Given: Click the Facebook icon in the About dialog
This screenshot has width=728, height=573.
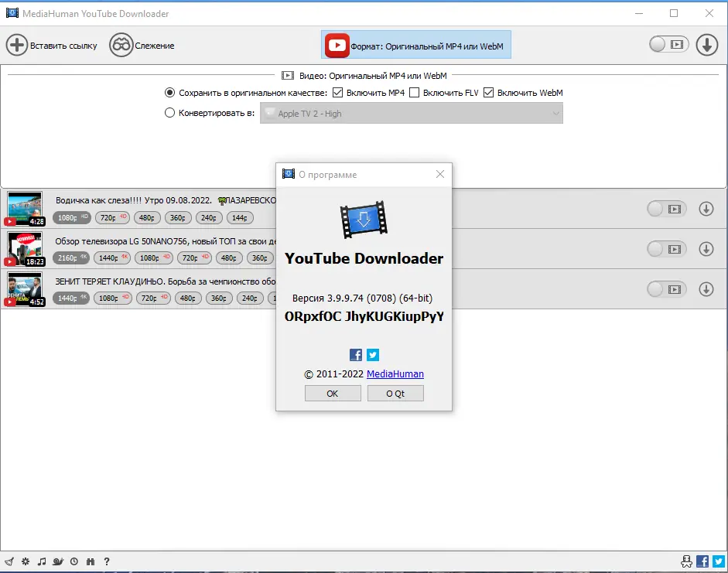Looking at the screenshot, I should tap(355, 355).
